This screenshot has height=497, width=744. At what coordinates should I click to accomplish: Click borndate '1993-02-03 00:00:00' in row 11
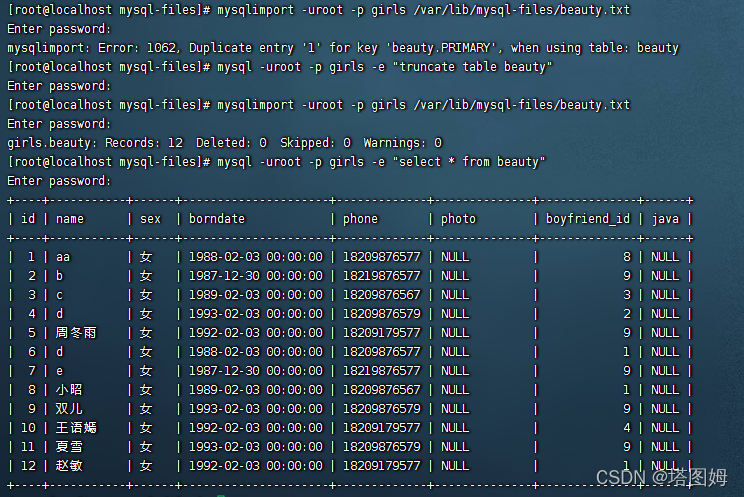coord(256,447)
